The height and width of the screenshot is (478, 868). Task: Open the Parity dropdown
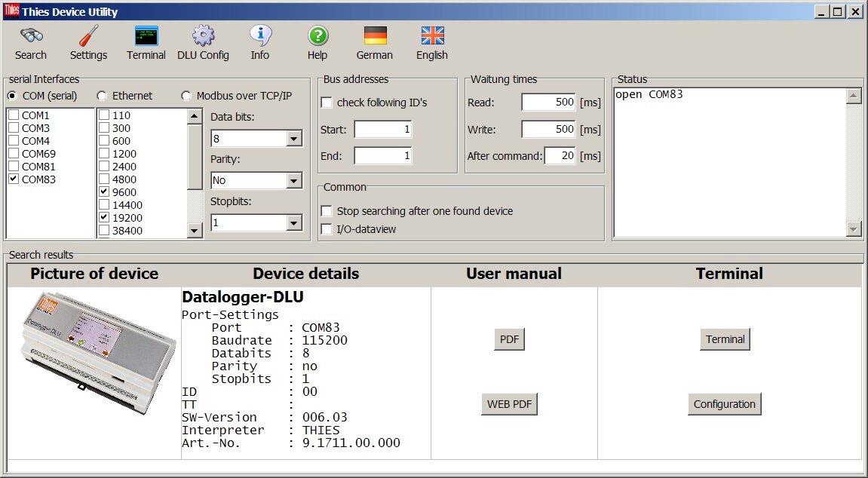294,181
